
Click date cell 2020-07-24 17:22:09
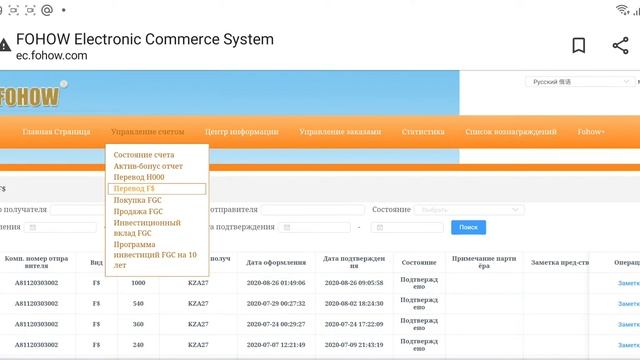(x=354, y=324)
